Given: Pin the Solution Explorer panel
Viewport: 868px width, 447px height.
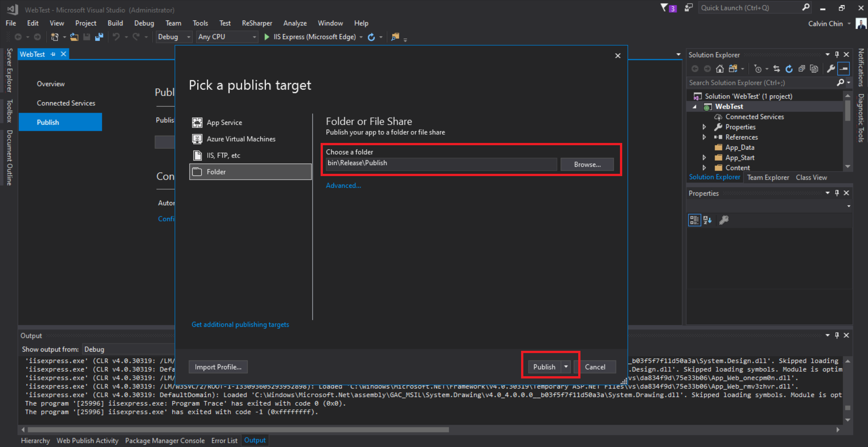Looking at the screenshot, I should [x=837, y=54].
